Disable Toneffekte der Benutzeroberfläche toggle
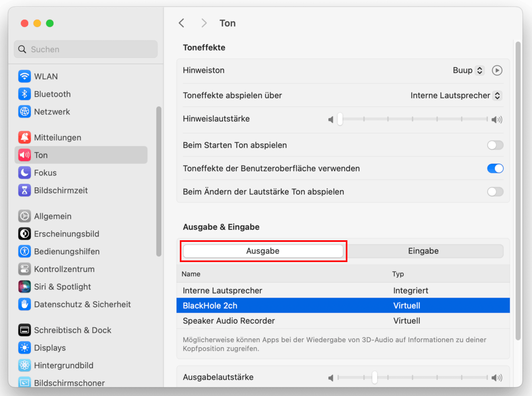This screenshot has height=396, width=532. coord(495,168)
